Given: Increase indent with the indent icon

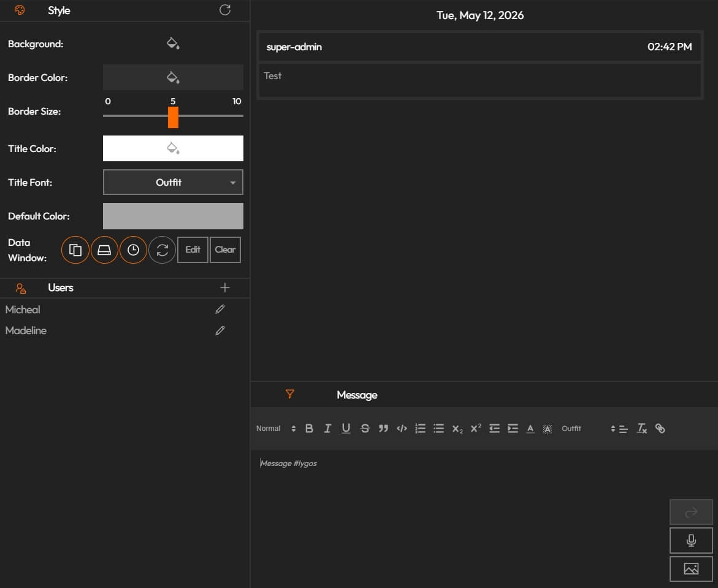Looking at the screenshot, I should [x=513, y=429].
